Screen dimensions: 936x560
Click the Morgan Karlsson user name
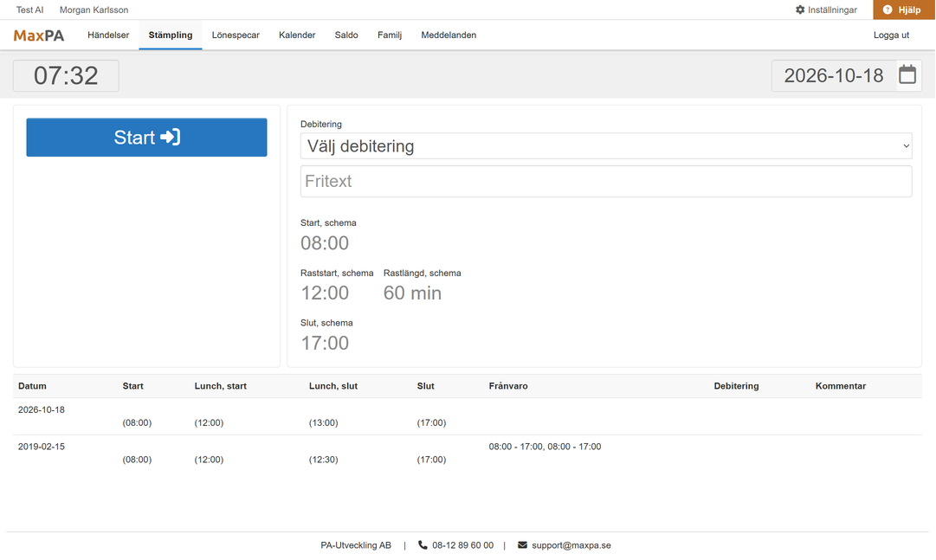coord(94,10)
